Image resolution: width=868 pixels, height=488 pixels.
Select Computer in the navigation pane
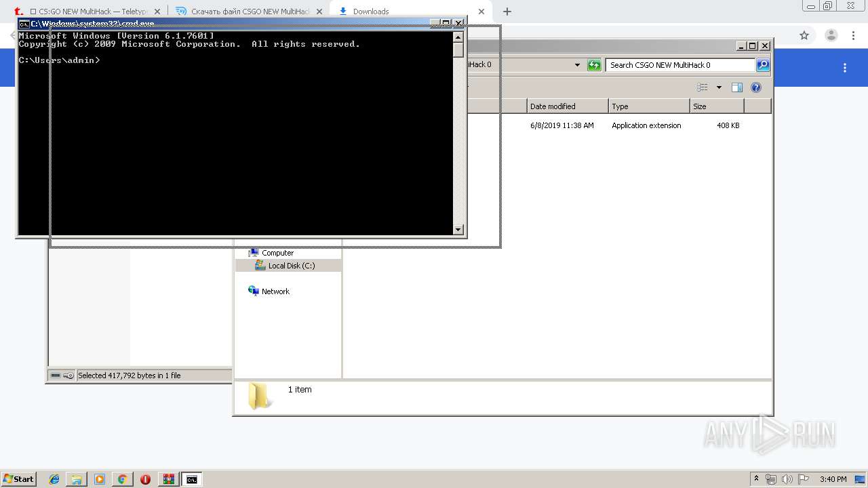277,253
